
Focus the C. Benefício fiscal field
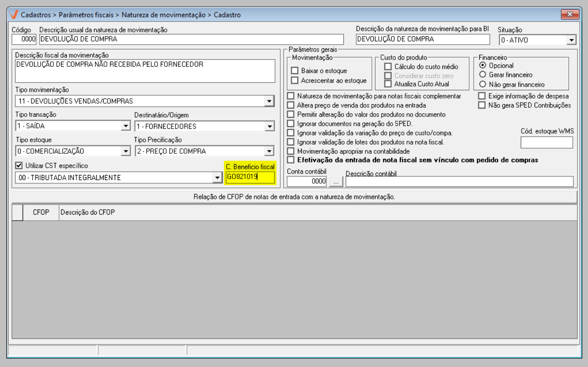[x=250, y=177]
